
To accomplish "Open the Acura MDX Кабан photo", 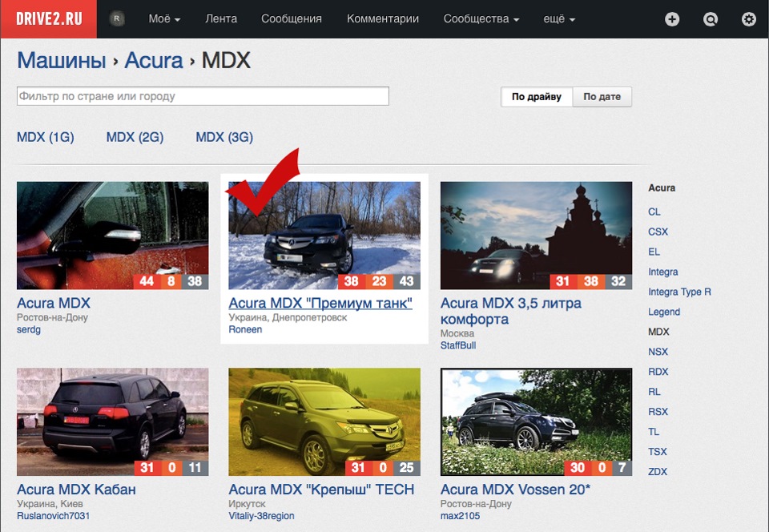I will click(x=113, y=421).
